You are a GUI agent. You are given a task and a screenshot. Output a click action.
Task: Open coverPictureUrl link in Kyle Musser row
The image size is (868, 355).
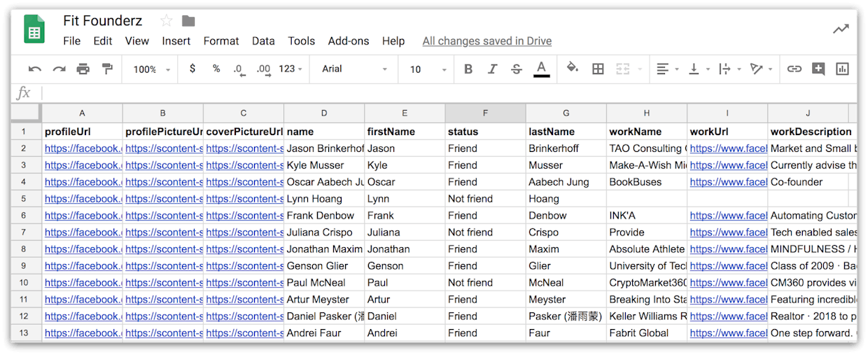coord(244,165)
